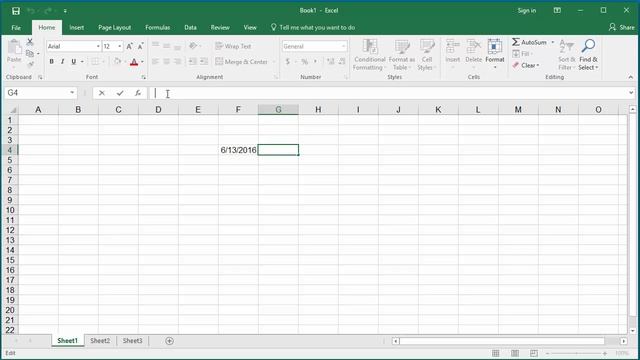640x360 pixels.
Task: Switch to Page Layout view in status bar
Action: (x=515, y=353)
